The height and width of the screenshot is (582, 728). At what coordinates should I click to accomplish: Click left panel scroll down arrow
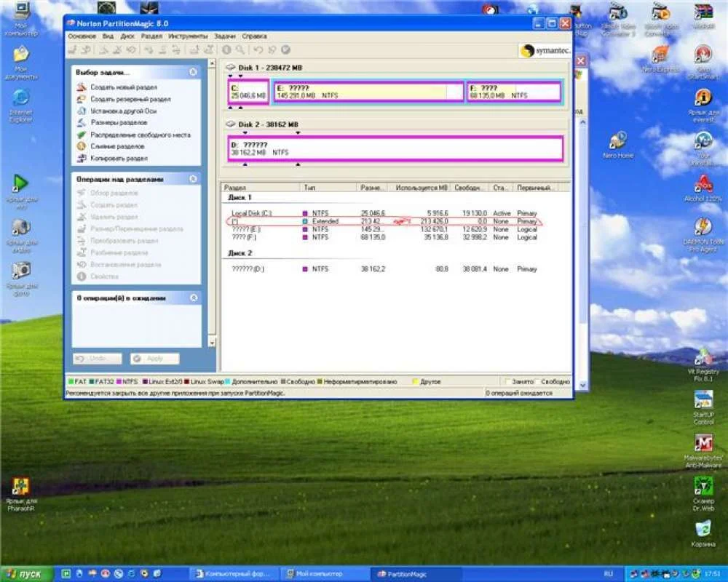pos(212,343)
